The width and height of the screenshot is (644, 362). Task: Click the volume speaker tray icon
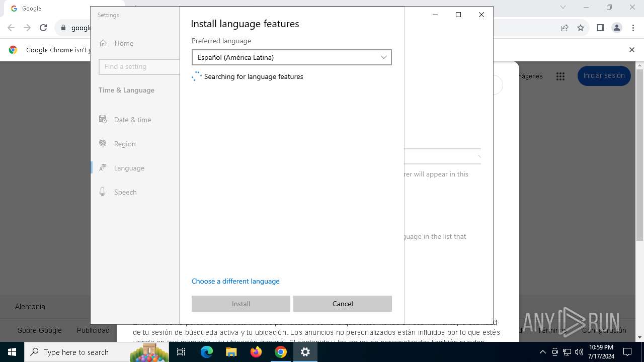coord(579,352)
